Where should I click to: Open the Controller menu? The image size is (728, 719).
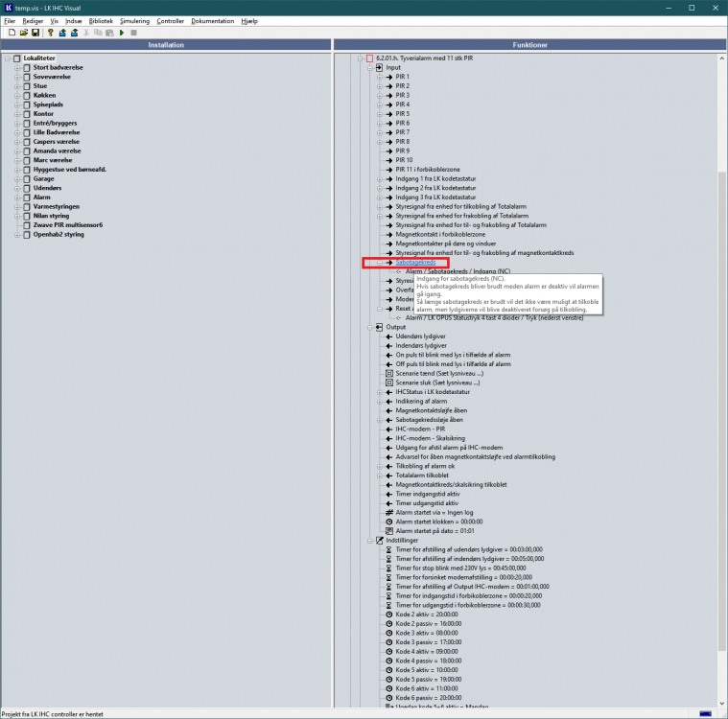(x=170, y=20)
